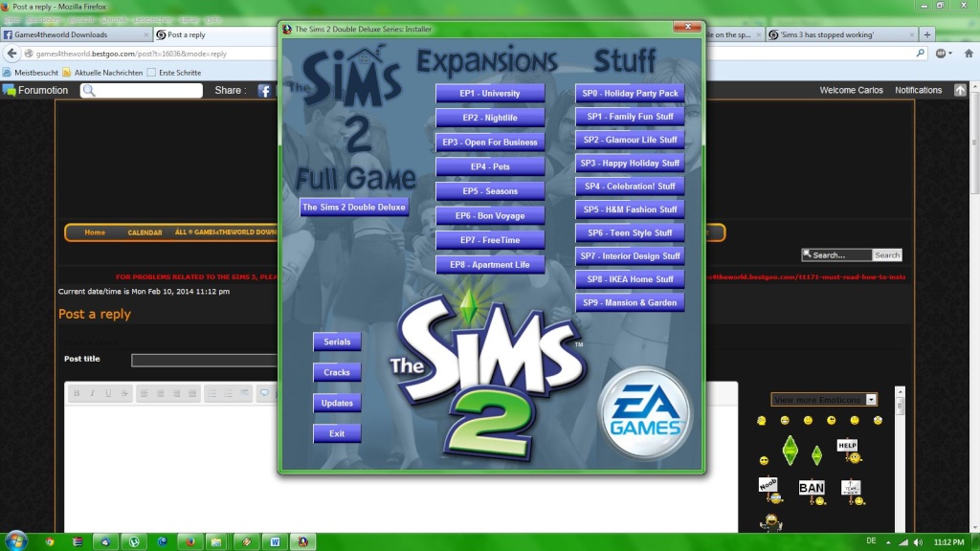Install EP8 - Apartment Life expansion
The width and height of the screenshot is (980, 551).
490,264
